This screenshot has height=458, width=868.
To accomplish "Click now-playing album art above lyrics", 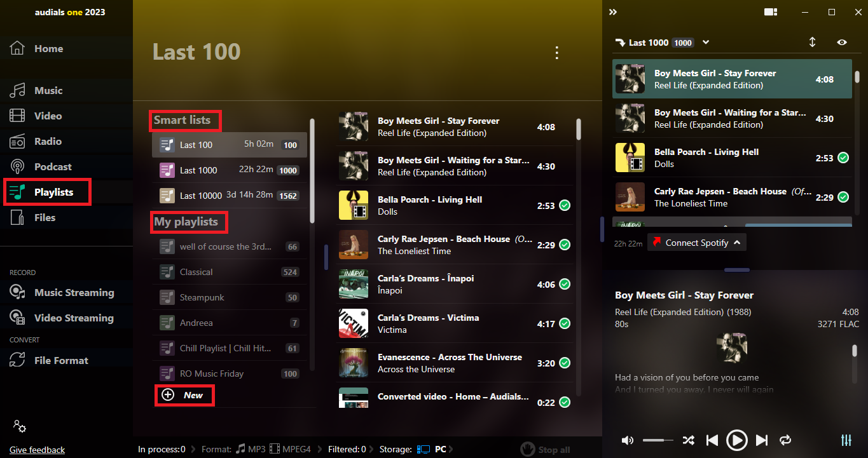I will tap(731, 347).
